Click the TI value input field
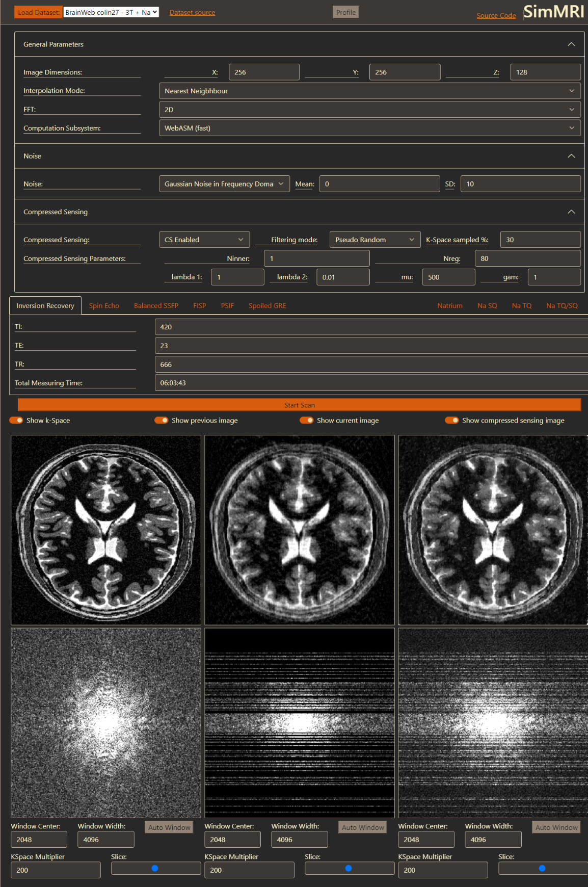 point(371,327)
